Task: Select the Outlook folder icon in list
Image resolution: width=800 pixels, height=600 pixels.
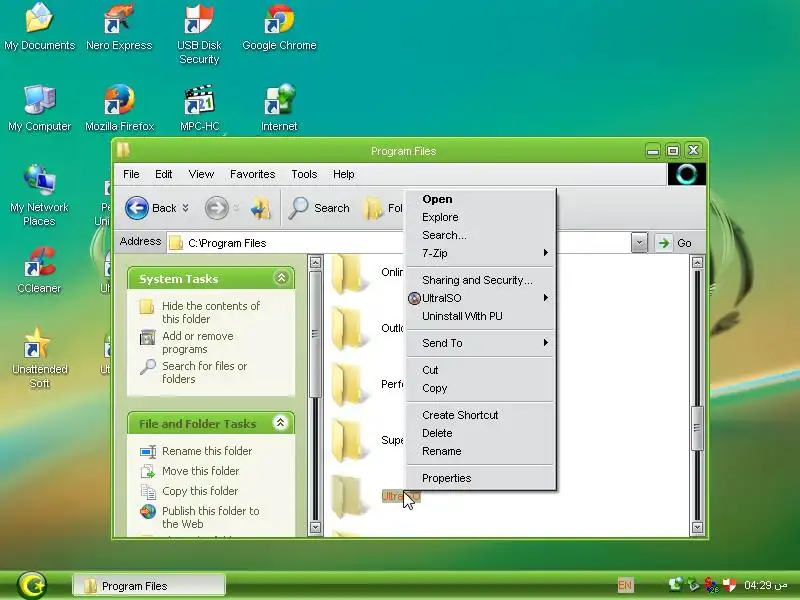Action: point(349,329)
